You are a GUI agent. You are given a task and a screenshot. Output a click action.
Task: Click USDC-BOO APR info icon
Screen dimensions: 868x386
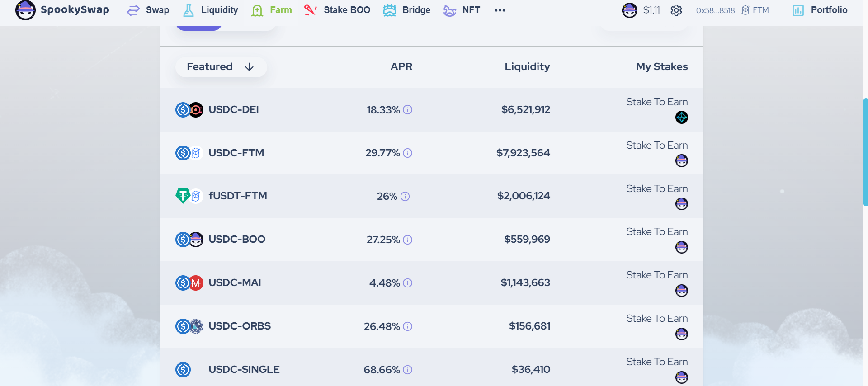click(x=408, y=240)
